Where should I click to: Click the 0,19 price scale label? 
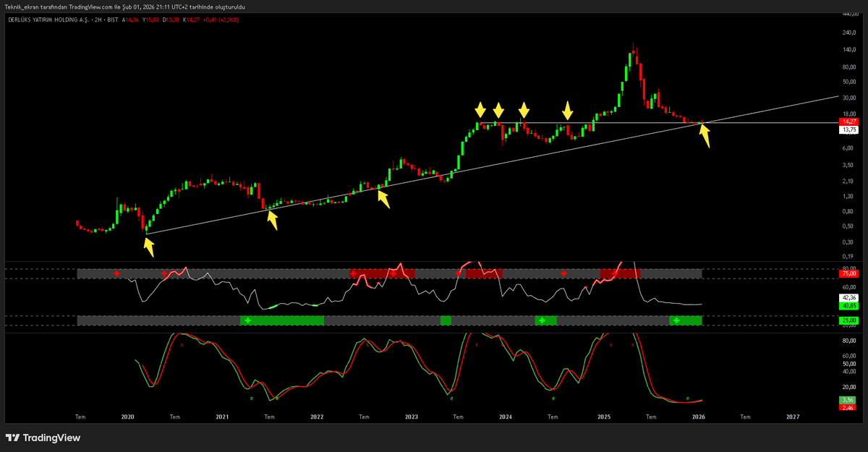tap(848, 256)
